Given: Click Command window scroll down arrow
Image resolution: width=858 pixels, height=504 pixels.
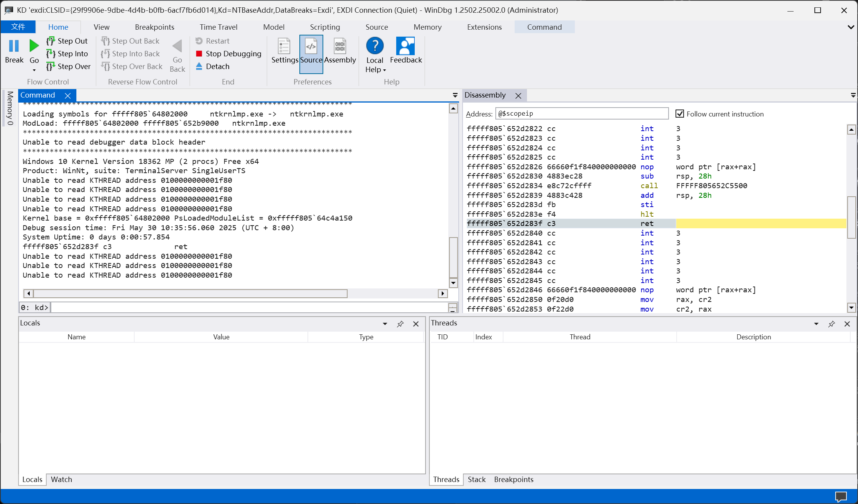Looking at the screenshot, I should 453,283.
